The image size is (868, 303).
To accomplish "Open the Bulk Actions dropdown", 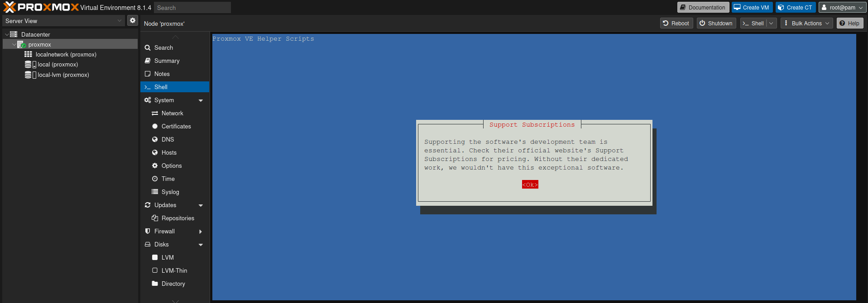I will (807, 24).
